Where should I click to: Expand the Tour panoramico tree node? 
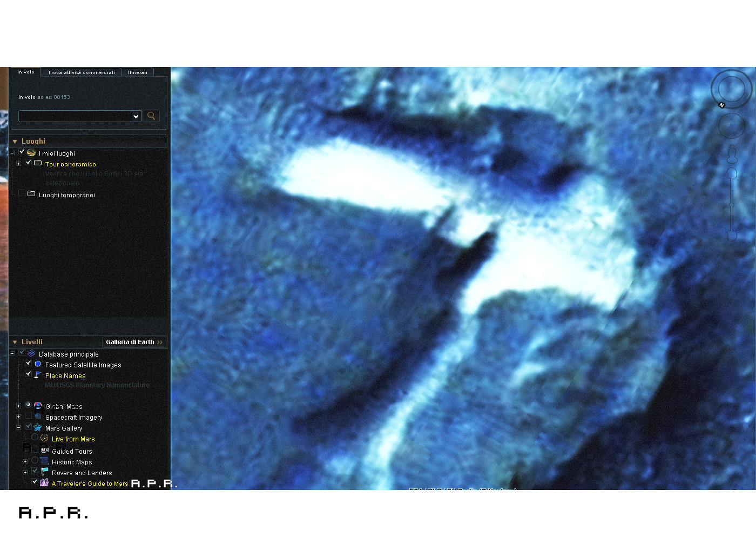coord(19,163)
